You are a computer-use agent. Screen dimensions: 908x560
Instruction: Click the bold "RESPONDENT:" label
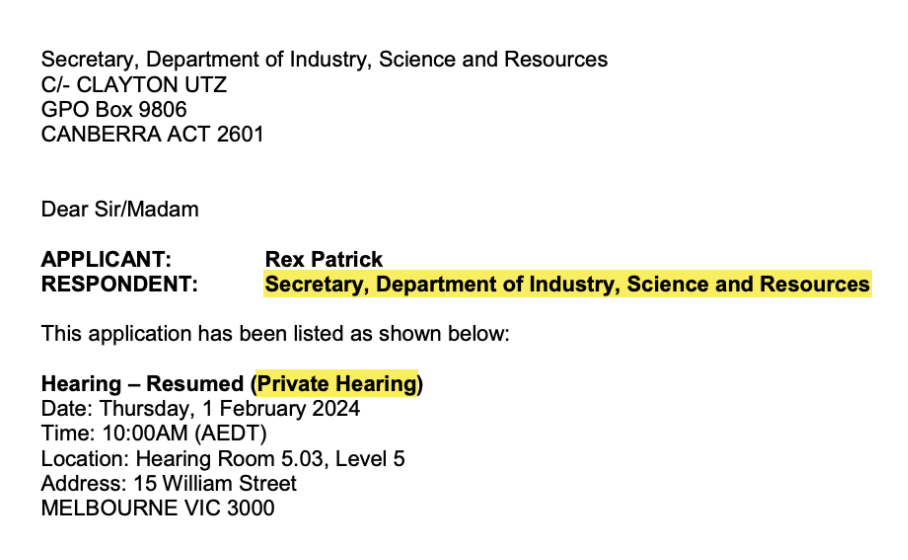coord(119,285)
